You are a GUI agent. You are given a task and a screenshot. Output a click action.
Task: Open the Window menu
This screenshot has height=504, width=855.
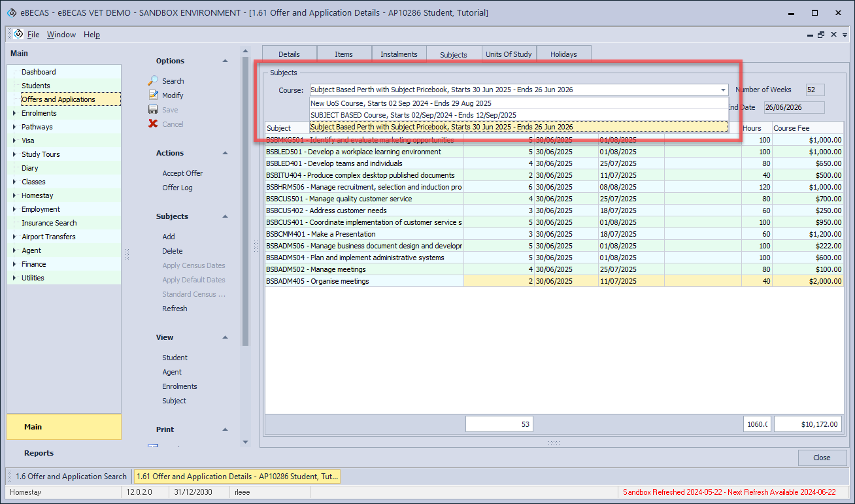[61, 35]
